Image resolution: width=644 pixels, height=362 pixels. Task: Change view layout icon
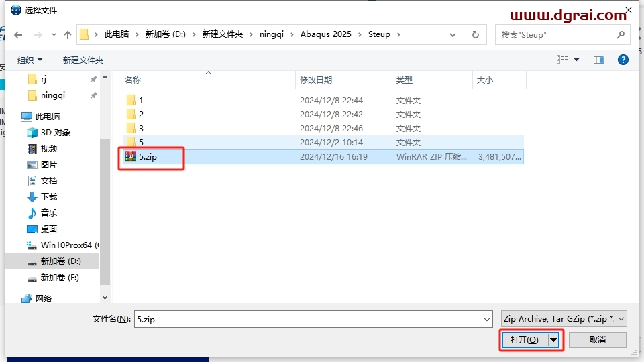coord(562,60)
